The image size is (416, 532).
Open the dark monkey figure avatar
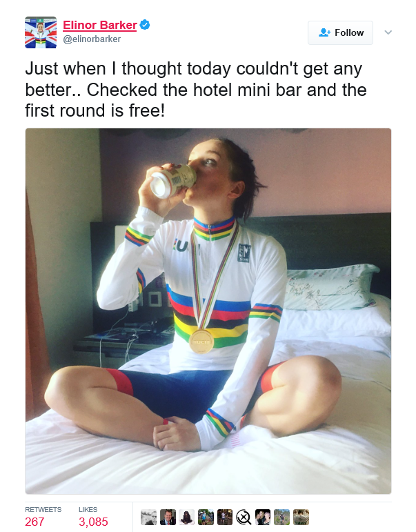(x=187, y=517)
